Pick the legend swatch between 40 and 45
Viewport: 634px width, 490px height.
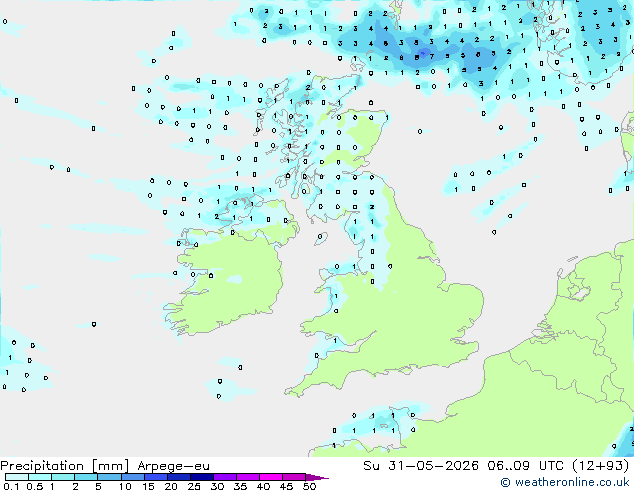(271, 477)
